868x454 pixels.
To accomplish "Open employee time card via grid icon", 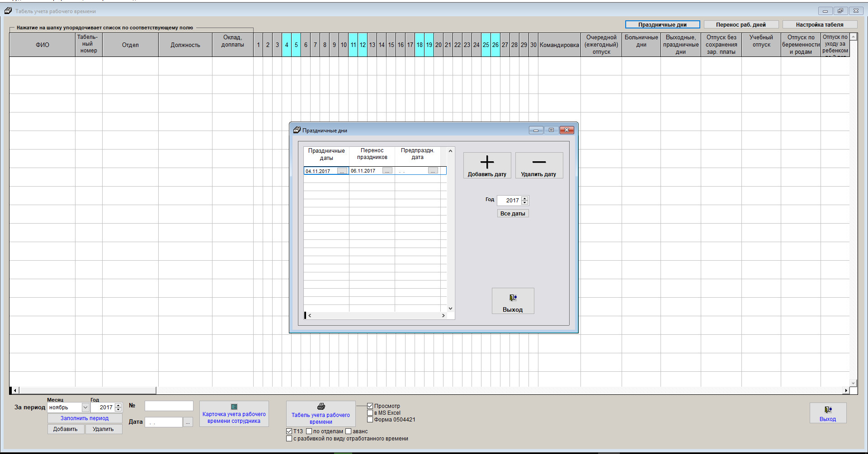I will (x=234, y=407).
